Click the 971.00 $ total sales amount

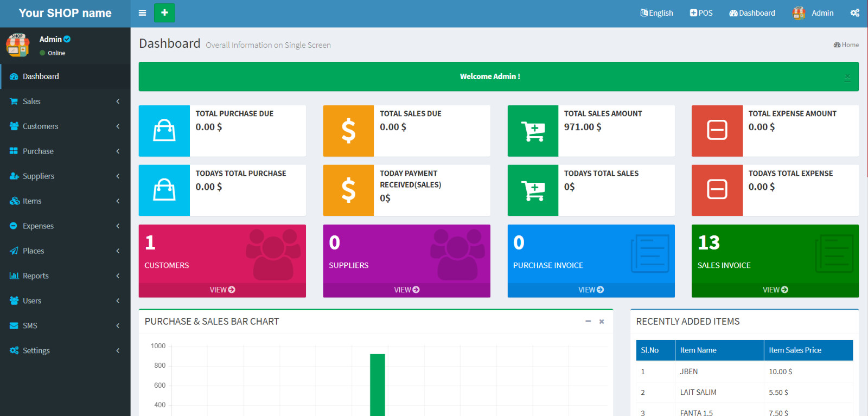(583, 127)
